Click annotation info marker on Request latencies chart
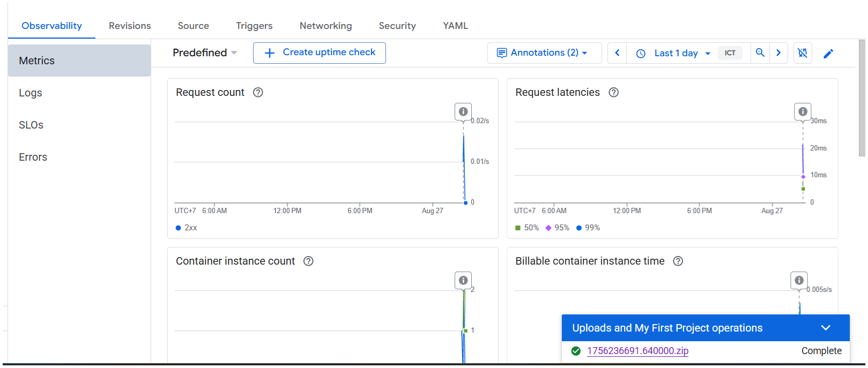The width and height of the screenshot is (868, 368). (x=803, y=111)
